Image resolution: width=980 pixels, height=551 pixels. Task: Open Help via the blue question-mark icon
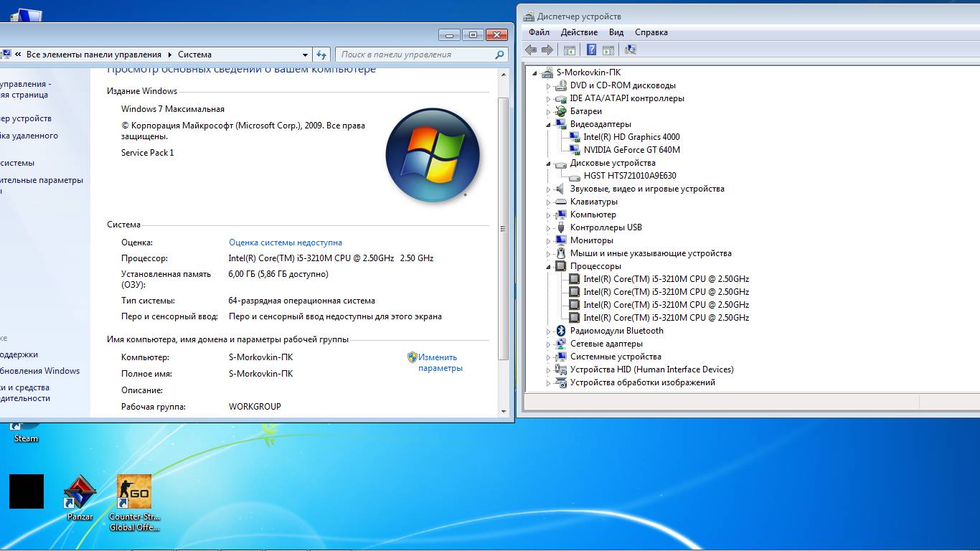tap(591, 50)
